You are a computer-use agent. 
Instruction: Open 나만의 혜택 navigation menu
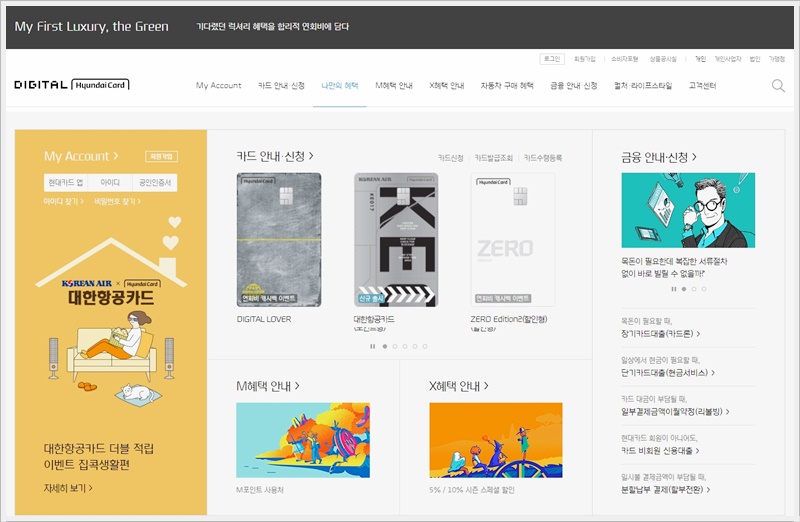[340, 85]
